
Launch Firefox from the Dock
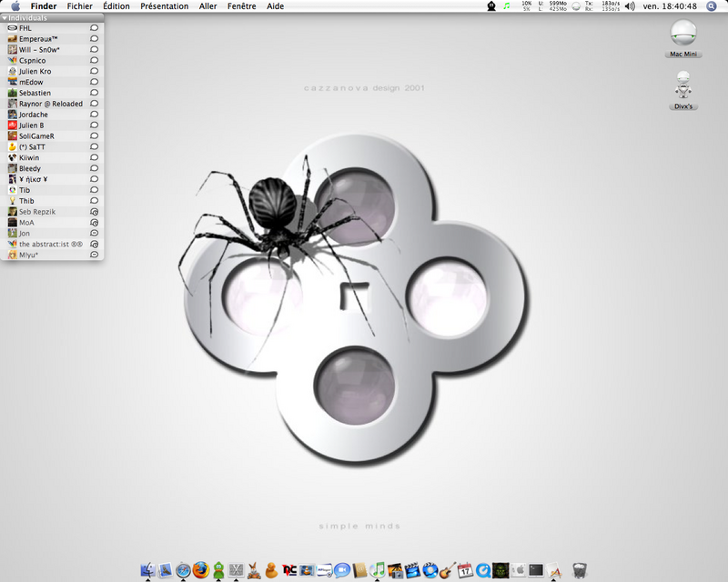tap(200, 570)
